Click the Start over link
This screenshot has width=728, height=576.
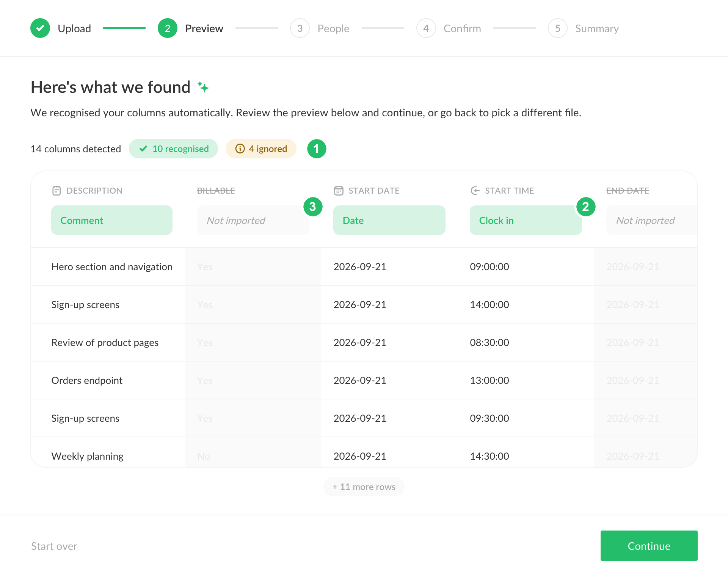pos(54,546)
